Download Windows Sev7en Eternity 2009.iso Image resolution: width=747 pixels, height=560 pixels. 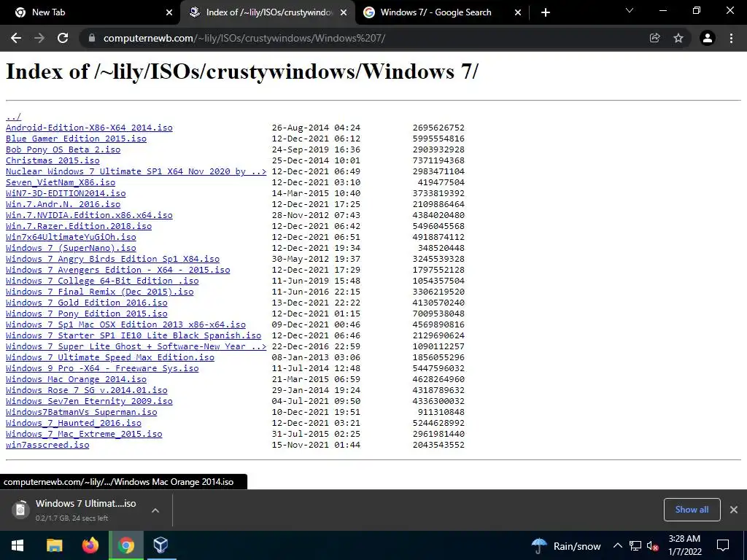click(x=89, y=402)
